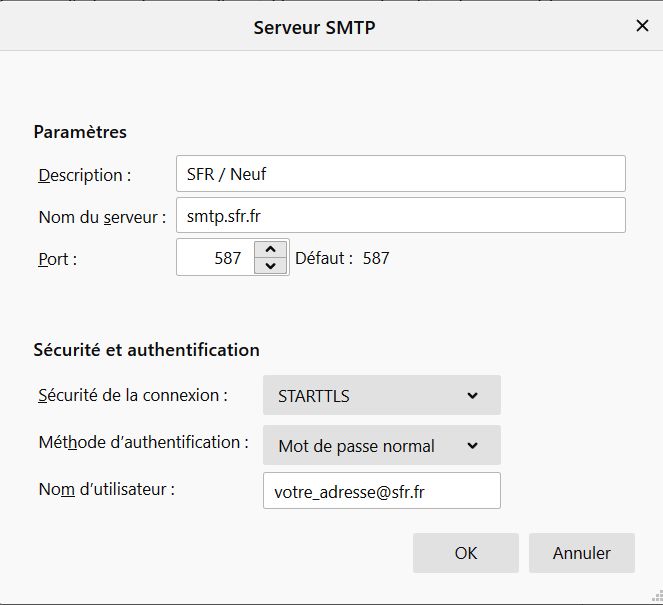Confirm the settings with OK
This screenshot has height=605, width=663.
coord(465,553)
